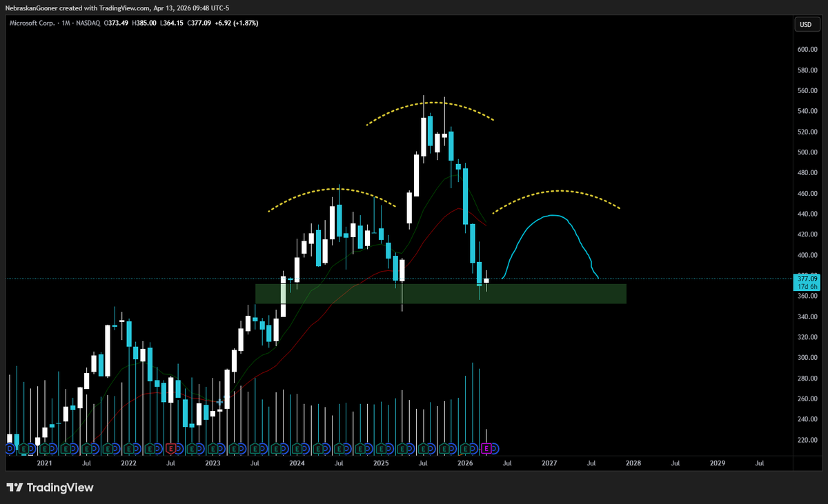The height and width of the screenshot is (504, 828).
Task: Click the 2025 label on the time axis
Action: pyautogui.click(x=381, y=463)
